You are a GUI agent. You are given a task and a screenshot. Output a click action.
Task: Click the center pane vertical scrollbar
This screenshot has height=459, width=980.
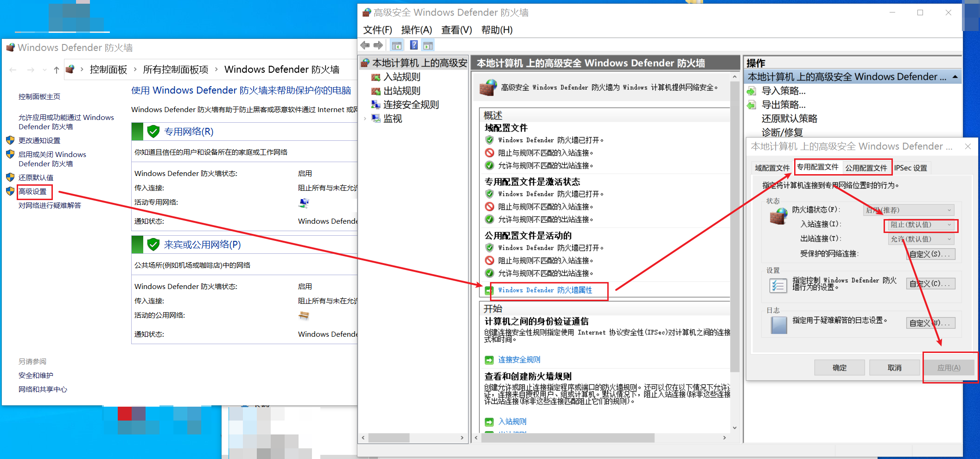pos(734,226)
